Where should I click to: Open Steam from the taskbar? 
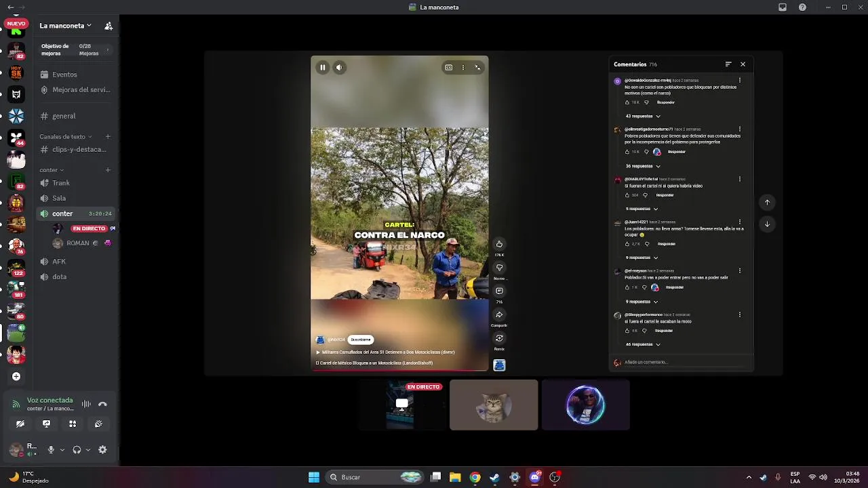[x=494, y=477]
